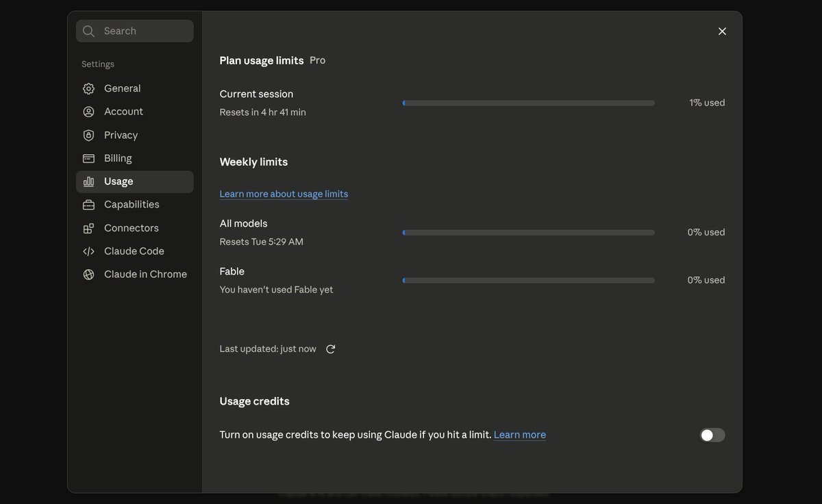
Task: Click the All models weekly usage bar
Action: pos(528,232)
